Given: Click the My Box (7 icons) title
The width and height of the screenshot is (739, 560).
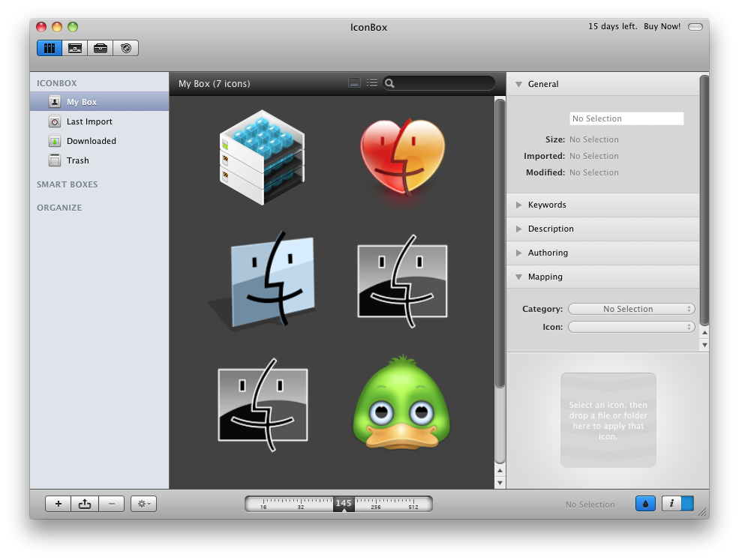Looking at the screenshot, I should [x=215, y=84].
